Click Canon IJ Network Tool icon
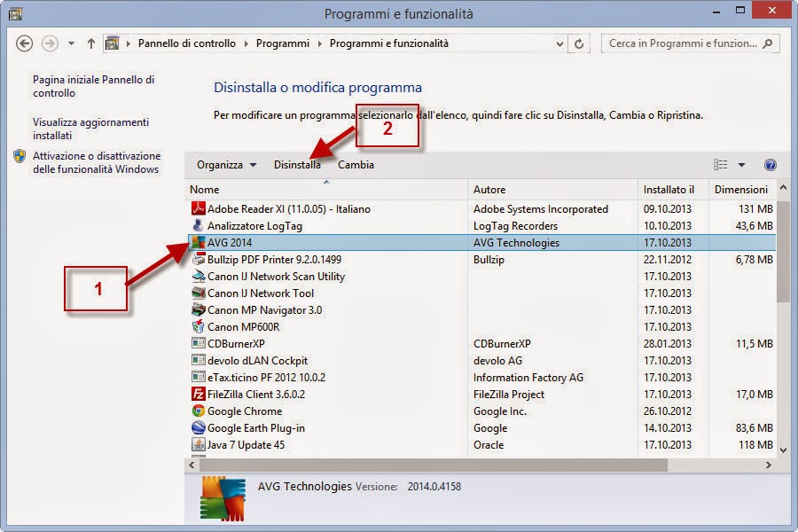This screenshot has height=532, width=798. [198, 293]
